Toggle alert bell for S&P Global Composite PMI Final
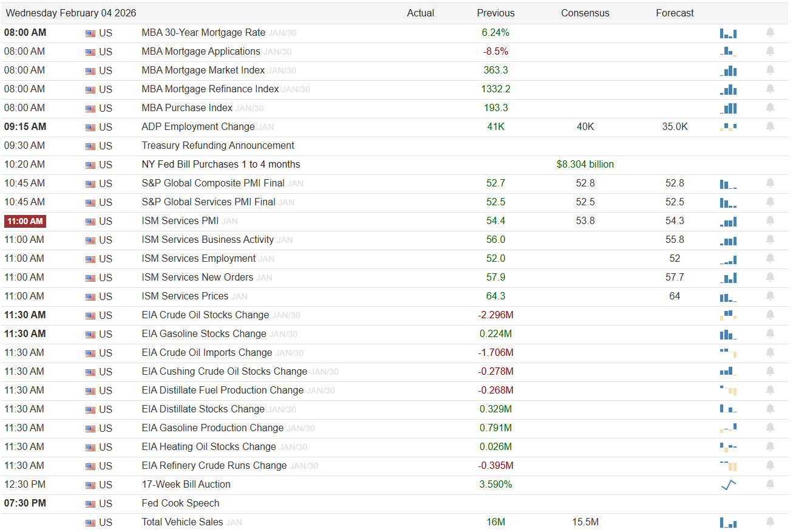This screenshot has height=532, width=793. coord(770,183)
